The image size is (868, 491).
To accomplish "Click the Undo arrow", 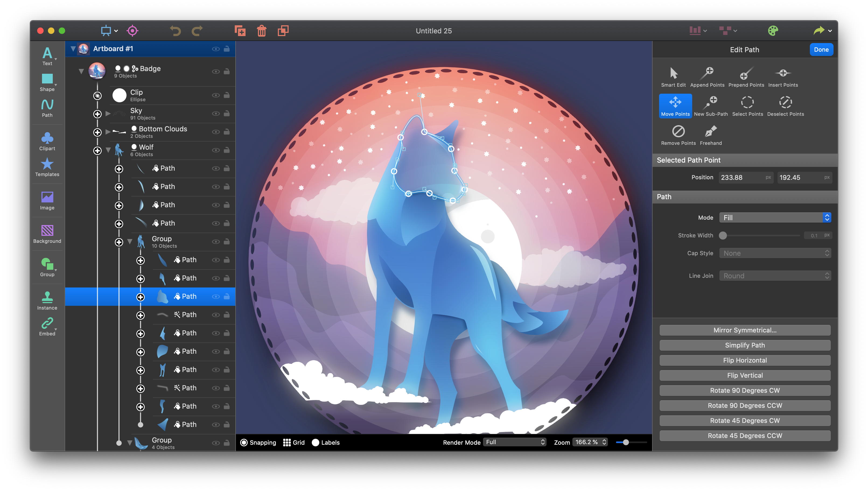I will tap(175, 31).
